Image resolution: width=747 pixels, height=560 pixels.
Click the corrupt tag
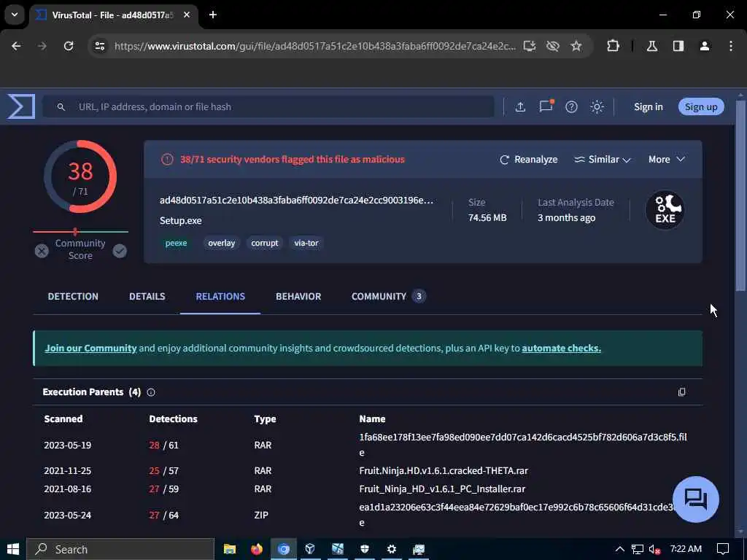pos(264,243)
